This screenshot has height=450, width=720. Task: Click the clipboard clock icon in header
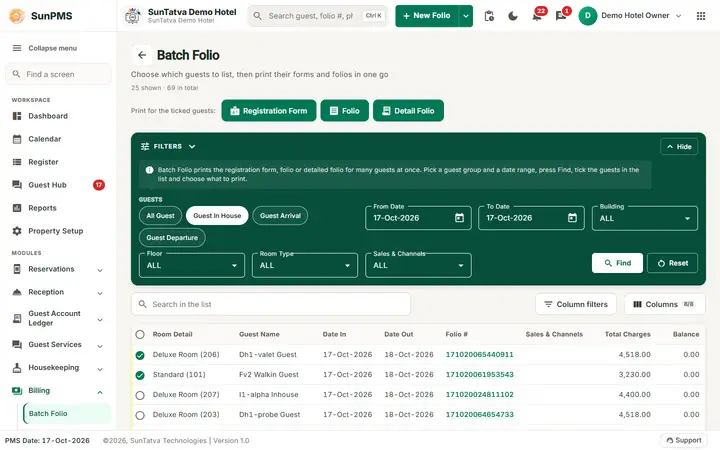(489, 16)
